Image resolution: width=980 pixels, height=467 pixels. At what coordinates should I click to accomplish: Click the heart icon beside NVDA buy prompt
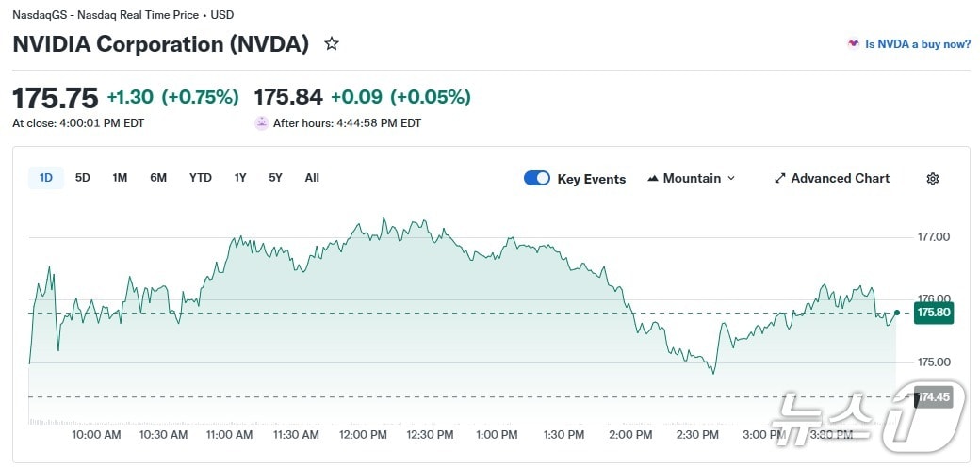[x=853, y=44]
